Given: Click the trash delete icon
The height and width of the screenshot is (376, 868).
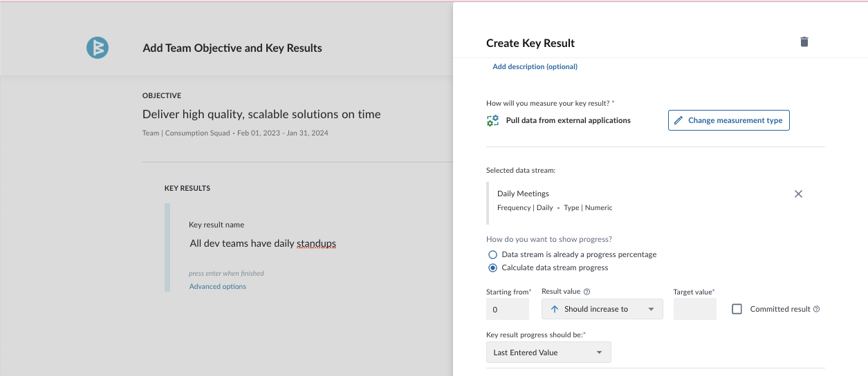Looking at the screenshot, I should 804,42.
